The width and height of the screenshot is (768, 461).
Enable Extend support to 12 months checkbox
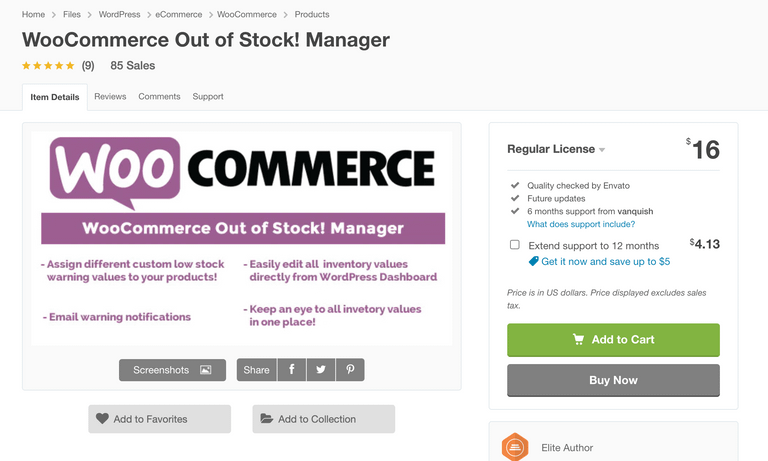pos(515,245)
